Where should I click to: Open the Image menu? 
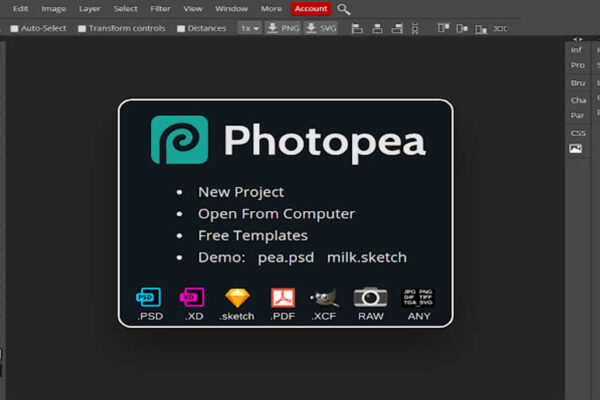coord(54,8)
